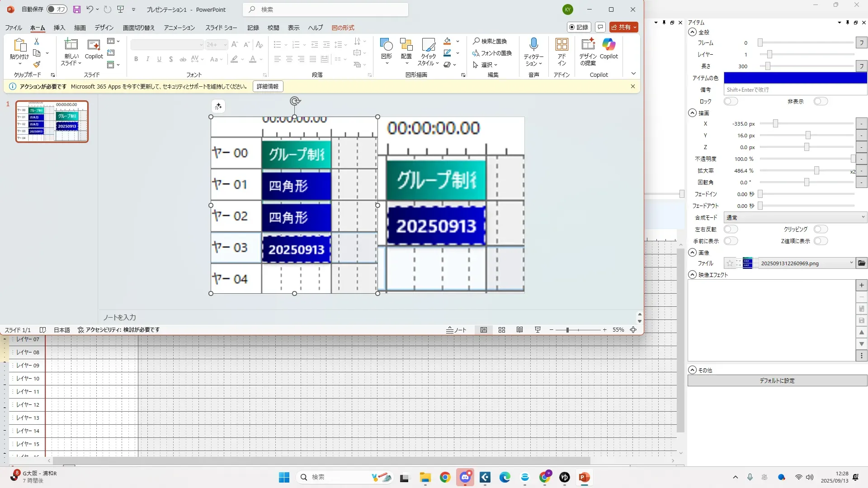Image resolution: width=868 pixels, height=488 pixels.
Task: Toggle the AutoSave switch
Action: (x=57, y=9)
